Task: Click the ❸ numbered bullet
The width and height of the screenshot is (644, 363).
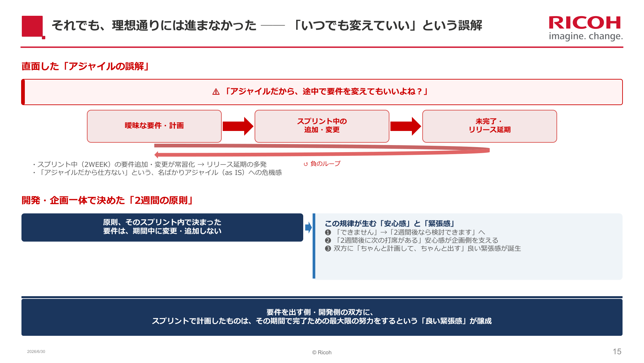Action: [x=328, y=248]
